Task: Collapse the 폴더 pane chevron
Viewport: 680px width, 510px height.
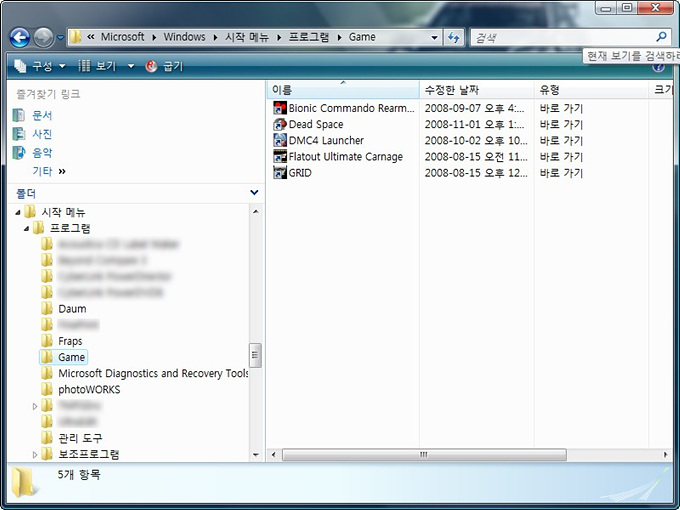Action: pos(255,193)
